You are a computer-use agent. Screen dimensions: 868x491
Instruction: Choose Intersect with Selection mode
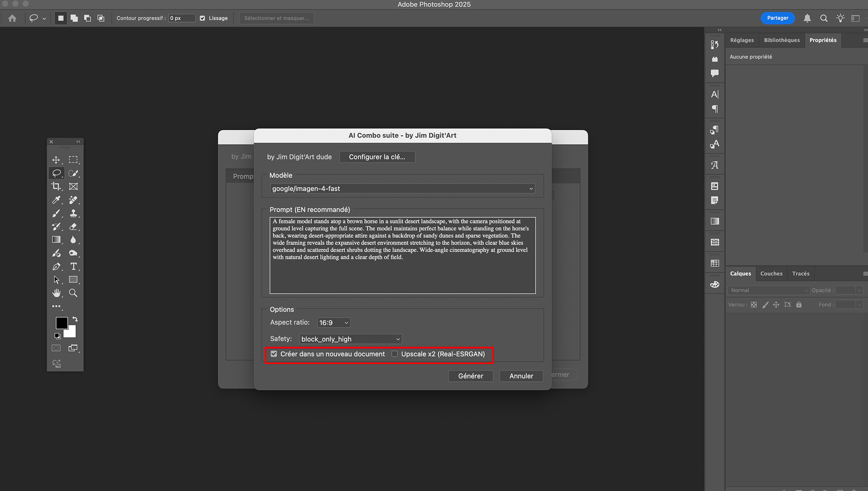101,18
